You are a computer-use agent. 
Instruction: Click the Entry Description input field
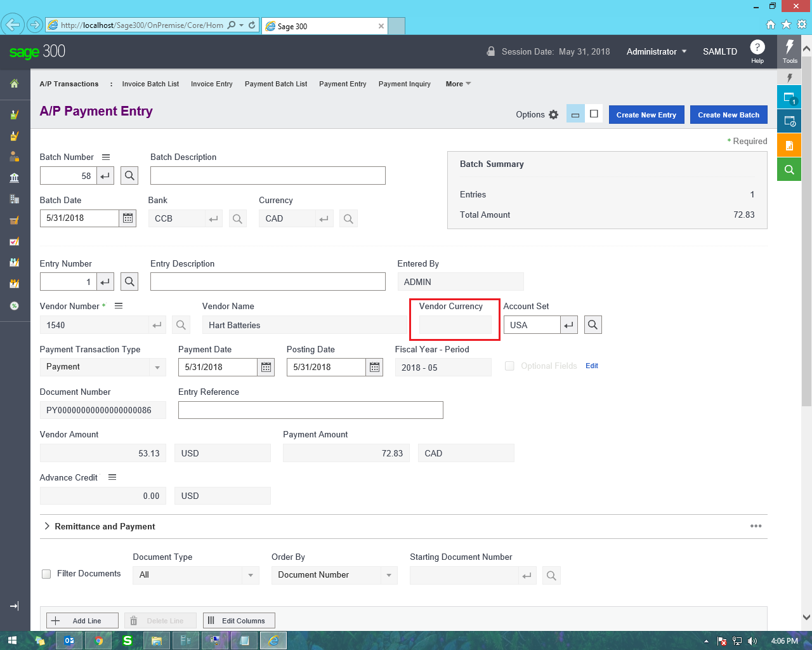tap(268, 281)
